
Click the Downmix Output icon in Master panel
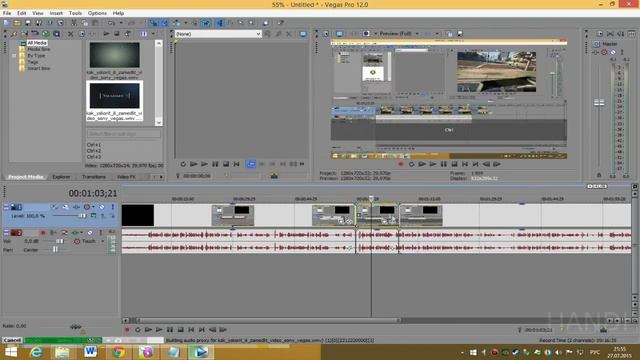(610, 34)
